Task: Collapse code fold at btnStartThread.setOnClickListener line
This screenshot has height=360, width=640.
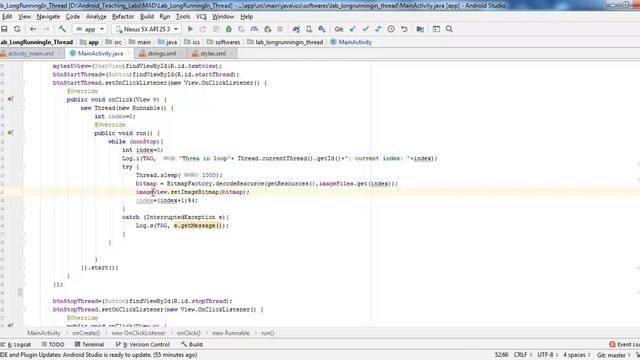Action: pyautogui.click(x=23, y=83)
